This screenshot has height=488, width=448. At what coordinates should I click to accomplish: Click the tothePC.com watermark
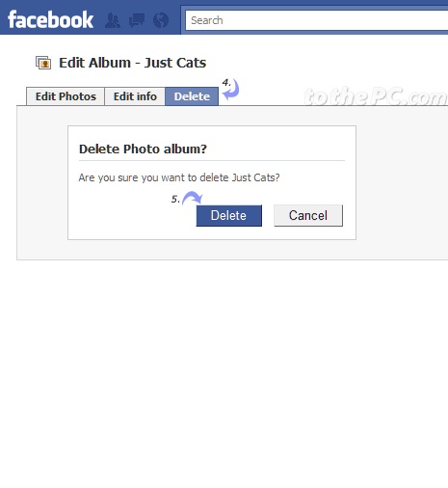coord(375,96)
